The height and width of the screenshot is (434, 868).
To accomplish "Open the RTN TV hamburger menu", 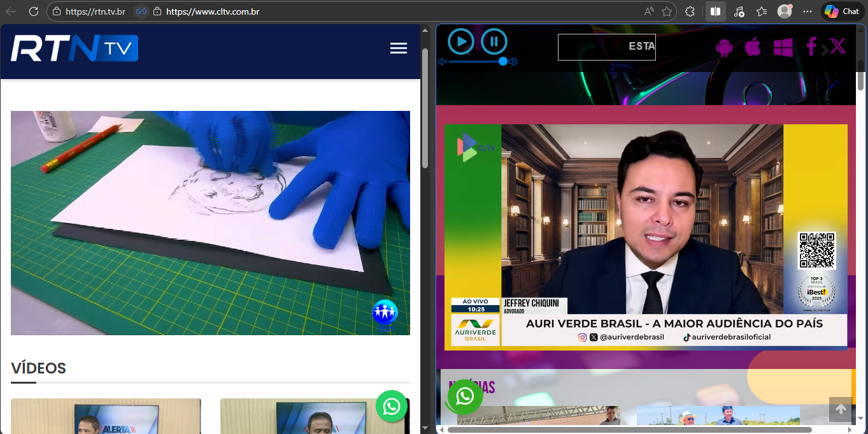I will 399,48.
